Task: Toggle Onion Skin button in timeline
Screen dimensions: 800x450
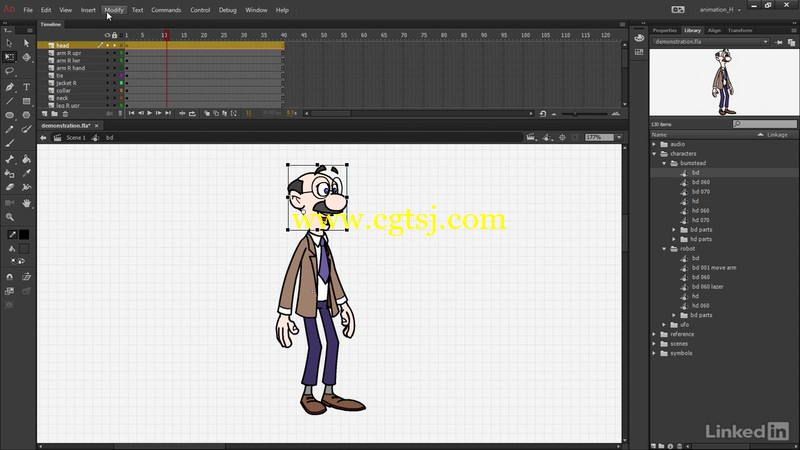Action: [207, 113]
